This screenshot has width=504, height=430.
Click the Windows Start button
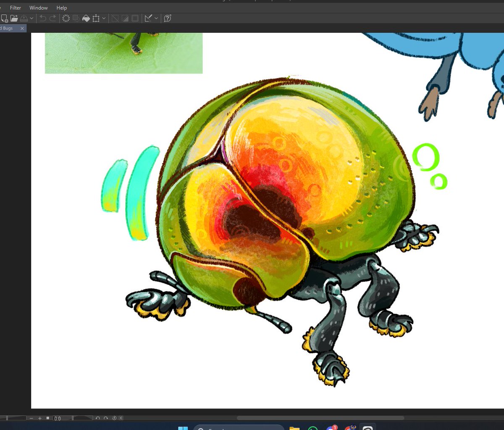(x=183, y=428)
